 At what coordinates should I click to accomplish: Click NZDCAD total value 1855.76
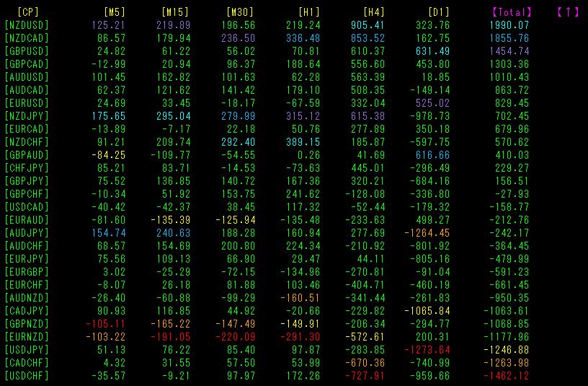click(509, 38)
